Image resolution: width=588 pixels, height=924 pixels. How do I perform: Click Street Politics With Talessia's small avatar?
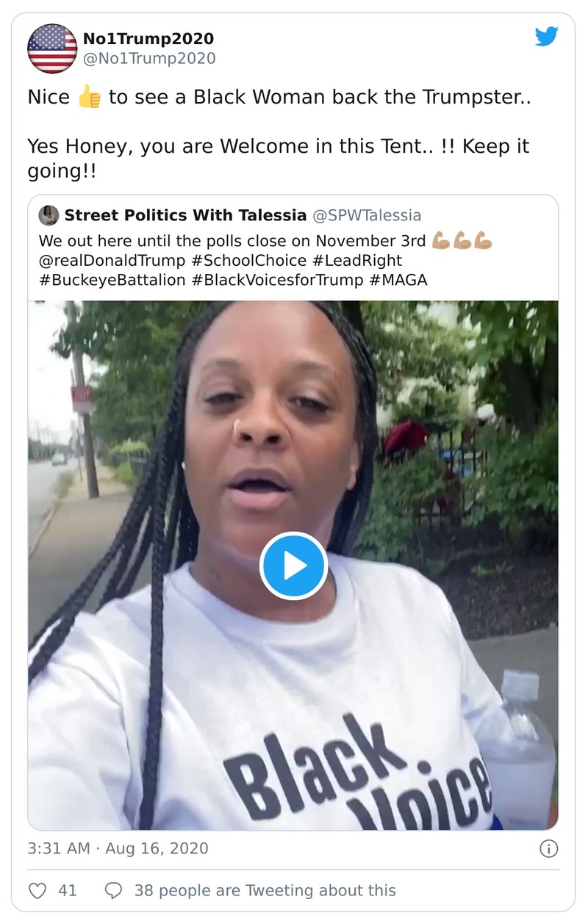point(49,215)
